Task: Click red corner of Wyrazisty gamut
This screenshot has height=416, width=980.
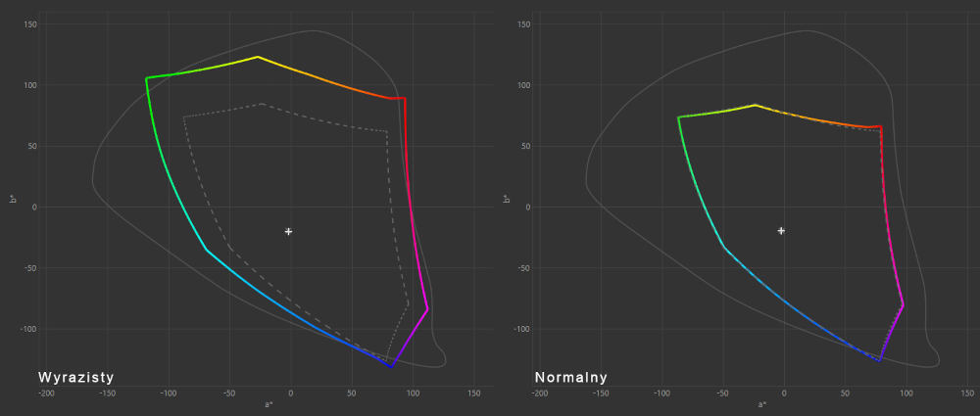Action: coord(404,98)
